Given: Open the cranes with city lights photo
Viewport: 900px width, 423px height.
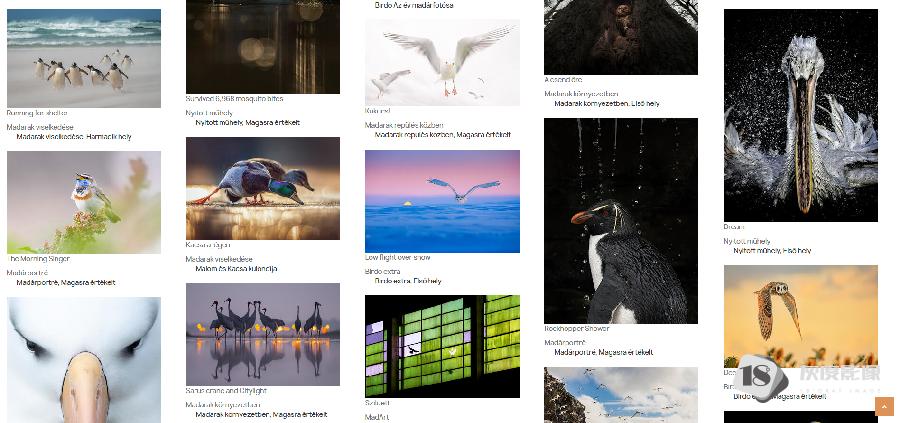Looking at the screenshot, I should (x=263, y=334).
